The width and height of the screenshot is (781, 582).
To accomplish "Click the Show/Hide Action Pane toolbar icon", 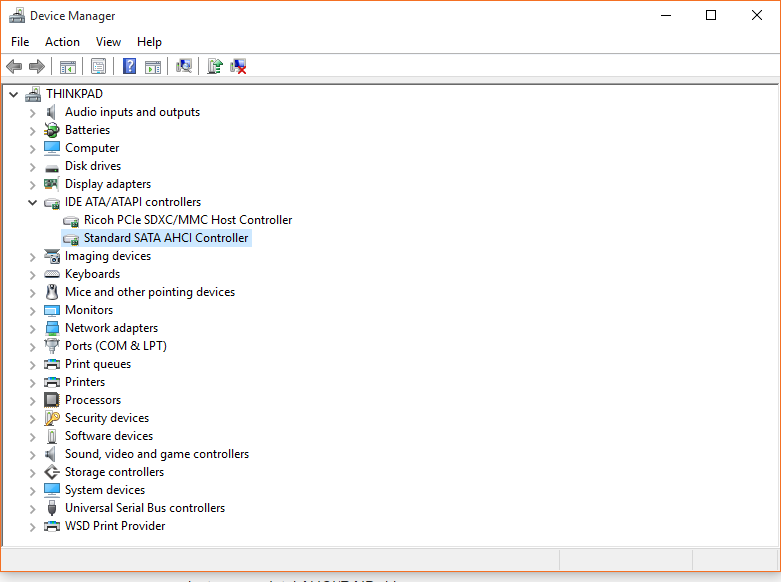I will (153, 66).
